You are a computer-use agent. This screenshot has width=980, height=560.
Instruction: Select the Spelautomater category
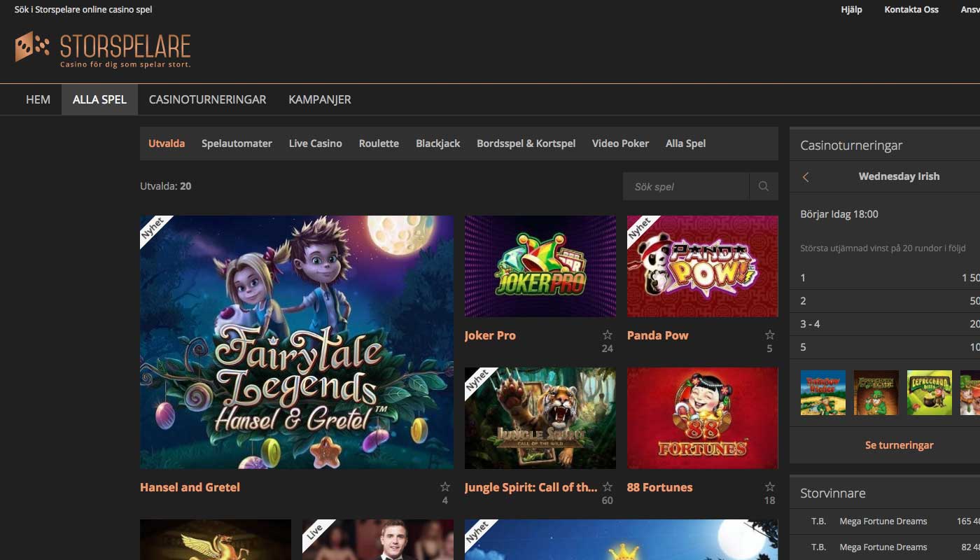tap(237, 143)
